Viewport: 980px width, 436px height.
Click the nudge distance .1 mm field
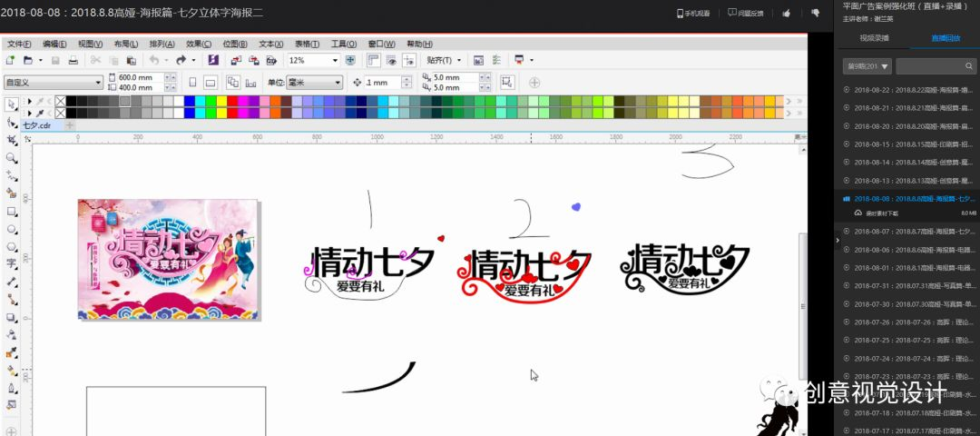tap(382, 82)
